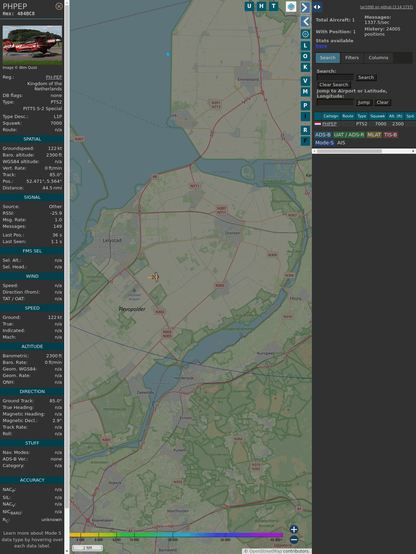Zoom out with the minus button
This screenshot has width=416, height=554.
(294, 540)
